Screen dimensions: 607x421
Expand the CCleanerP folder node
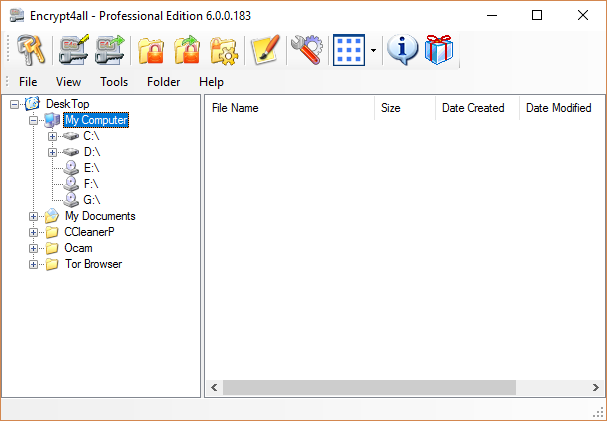coord(33,232)
